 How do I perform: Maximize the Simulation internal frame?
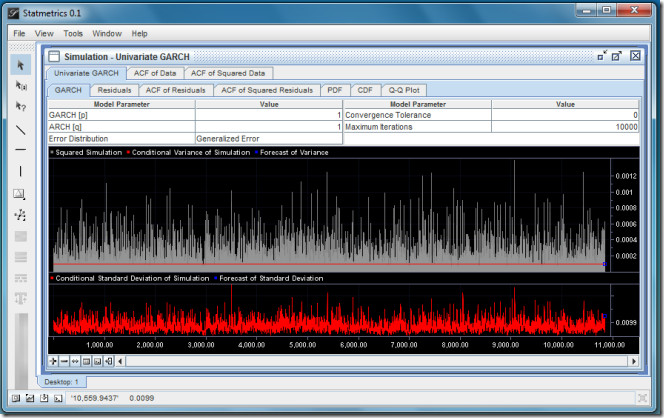(x=617, y=55)
